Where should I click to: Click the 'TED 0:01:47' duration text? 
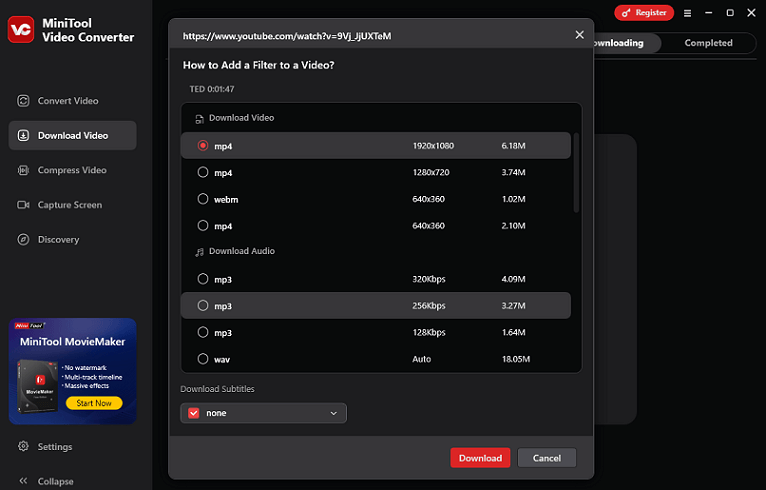212,89
